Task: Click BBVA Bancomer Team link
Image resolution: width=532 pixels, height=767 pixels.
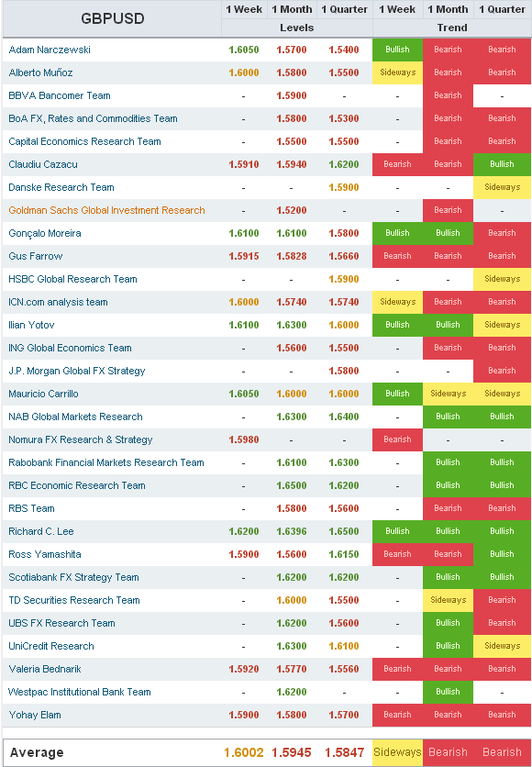Action: (60, 95)
